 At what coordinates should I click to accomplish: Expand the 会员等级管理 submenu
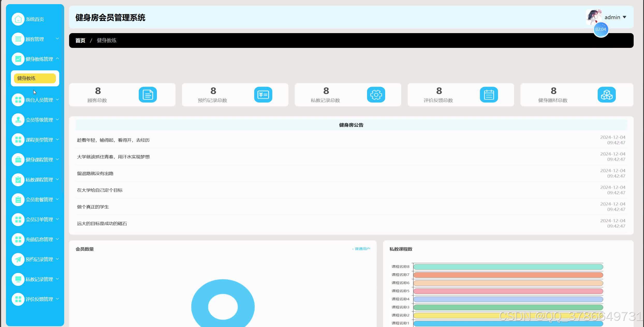pyautogui.click(x=39, y=120)
